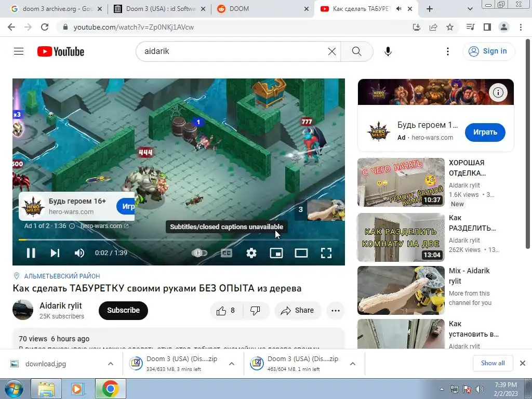Open Windows Explorer from taskbar

click(46, 389)
